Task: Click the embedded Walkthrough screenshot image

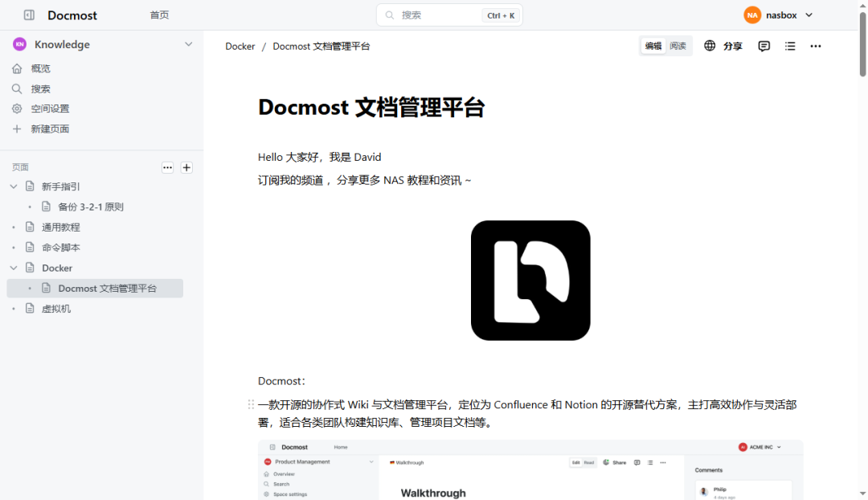Action: 530,470
